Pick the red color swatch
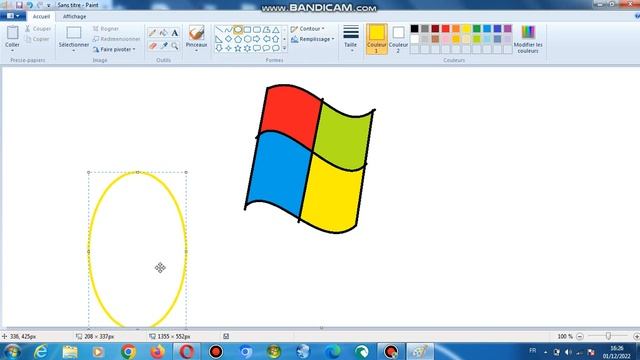 point(445,29)
